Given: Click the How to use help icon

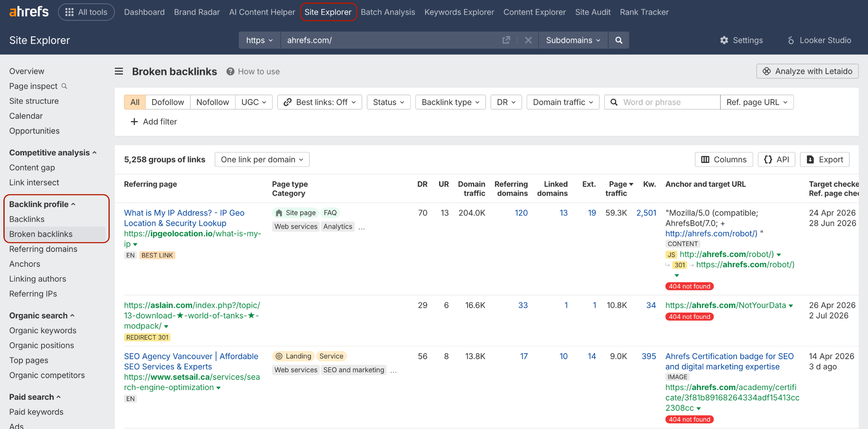Looking at the screenshot, I should click(x=230, y=72).
